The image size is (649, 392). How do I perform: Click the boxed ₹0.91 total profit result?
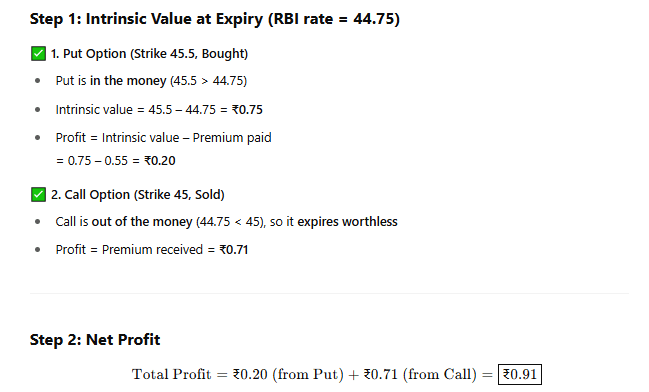pyautogui.click(x=520, y=375)
